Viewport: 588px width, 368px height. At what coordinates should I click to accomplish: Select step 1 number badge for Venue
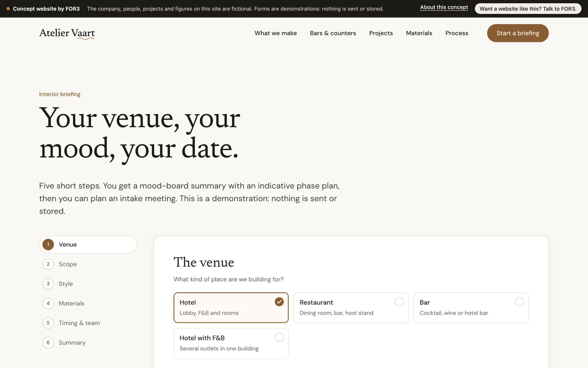(48, 244)
